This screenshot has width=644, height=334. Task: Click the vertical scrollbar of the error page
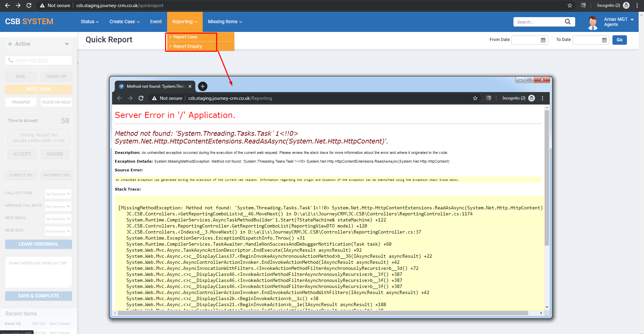point(547,178)
